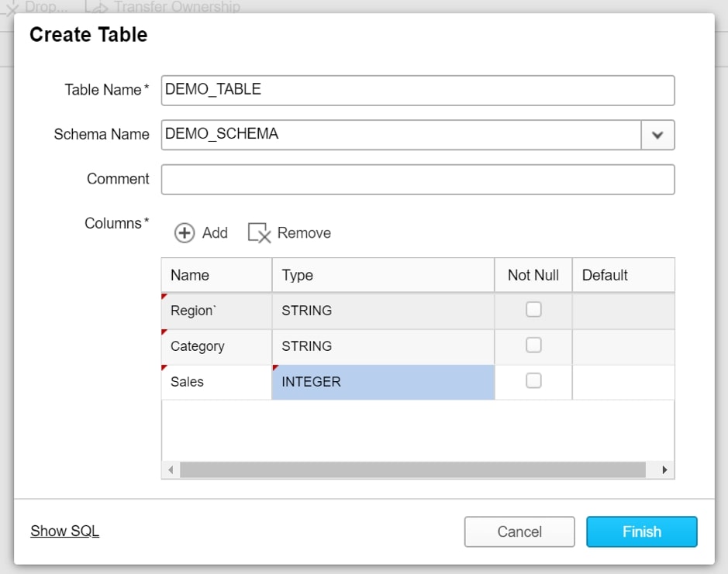This screenshot has width=728, height=574.
Task: Select the INTEGER type cell for Sales
Action: click(383, 382)
